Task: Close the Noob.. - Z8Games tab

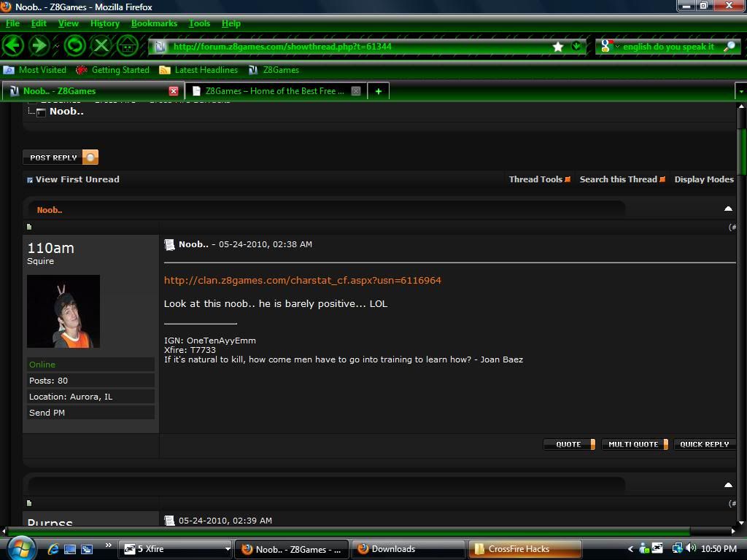Action: pos(174,91)
